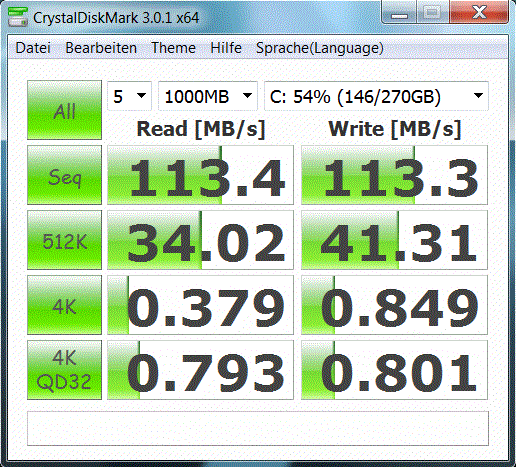Start the 4K QD32 test
Image resolution: width=516 pixels, height=467 pixels.
click(x=64, y=370)
